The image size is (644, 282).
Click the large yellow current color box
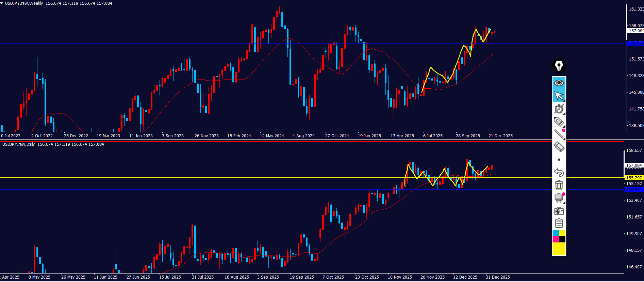559,249
